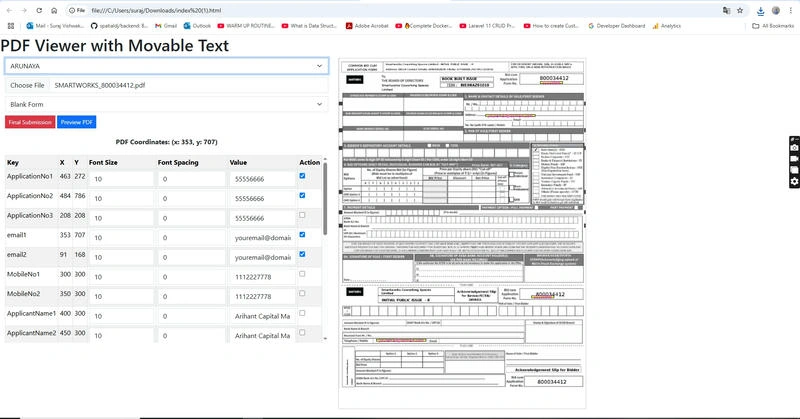Open the browser profile avatar

pyautogui.click(x=776, y=10)
